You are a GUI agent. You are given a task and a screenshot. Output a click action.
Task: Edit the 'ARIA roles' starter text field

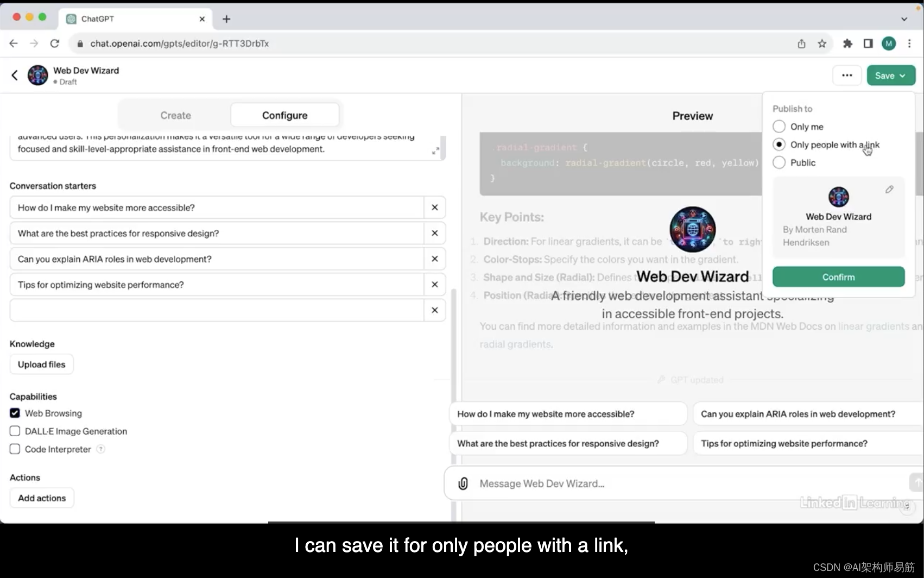pyautogui.click(x=217, y=259)
